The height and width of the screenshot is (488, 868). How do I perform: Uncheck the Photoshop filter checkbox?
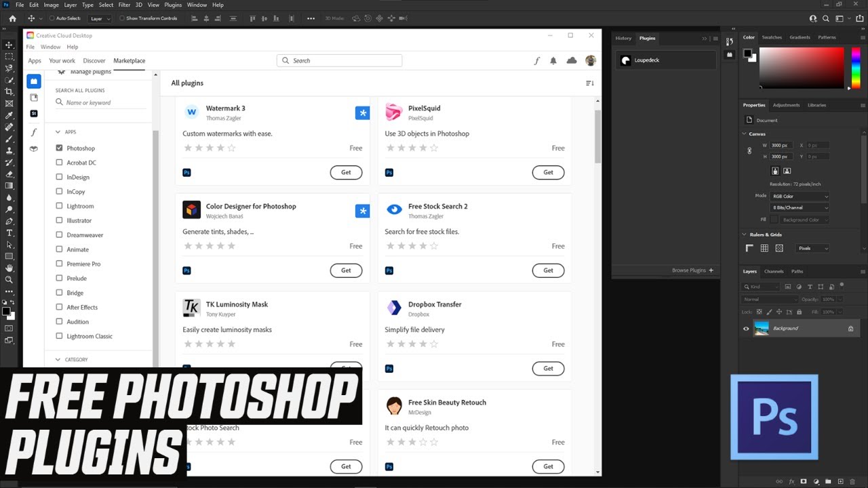pyautogui.click(x=60, y=148)
